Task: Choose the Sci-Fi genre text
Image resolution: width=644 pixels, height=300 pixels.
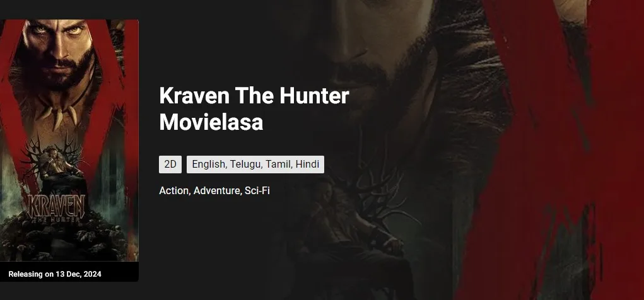Action: tap(257, 190)
